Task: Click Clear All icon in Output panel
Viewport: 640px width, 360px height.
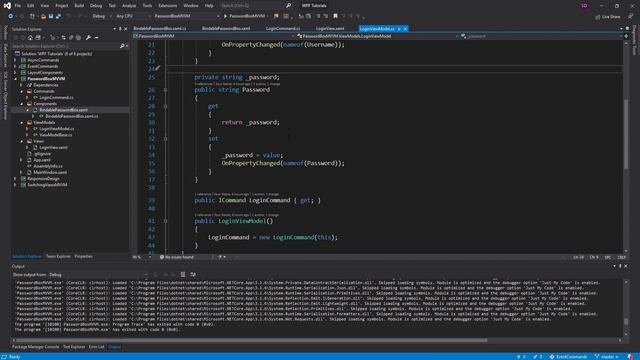Action: (x=183, y=275)
